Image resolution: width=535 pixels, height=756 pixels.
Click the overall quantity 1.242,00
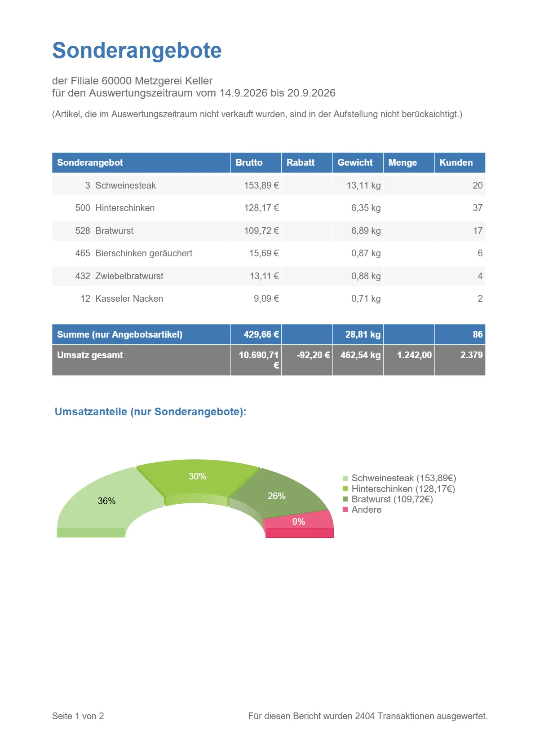[x=414, y=355]
